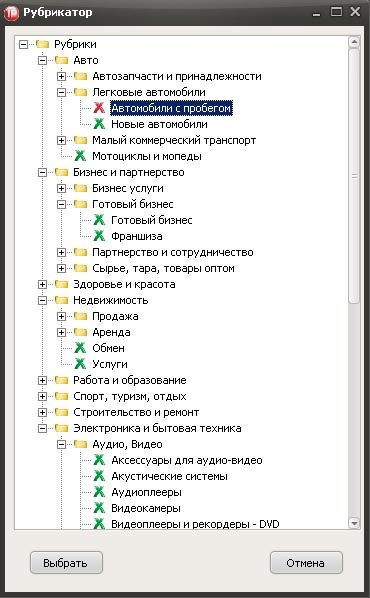Click the green X icon beside Аксессуары для аудио-видео

[99, 460]
